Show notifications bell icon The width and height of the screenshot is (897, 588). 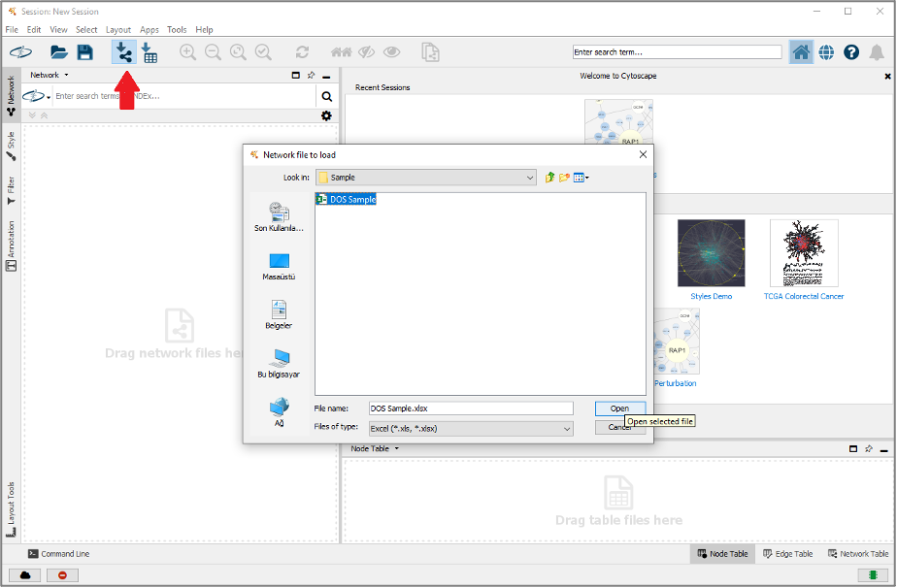click(x=877, y=52)
